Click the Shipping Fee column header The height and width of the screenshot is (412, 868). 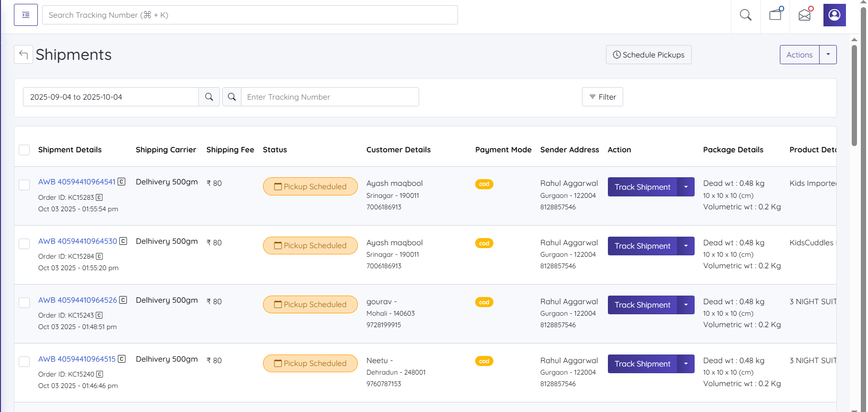(230, 149)
